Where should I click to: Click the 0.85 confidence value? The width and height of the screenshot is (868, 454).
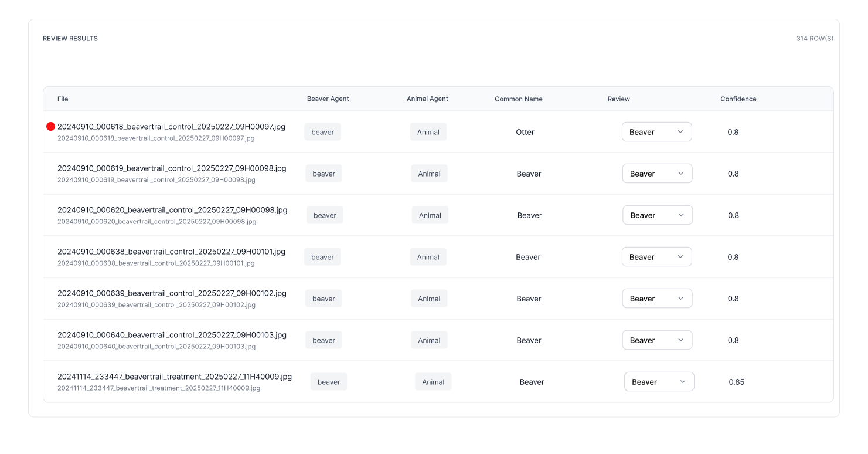point(736,382)
